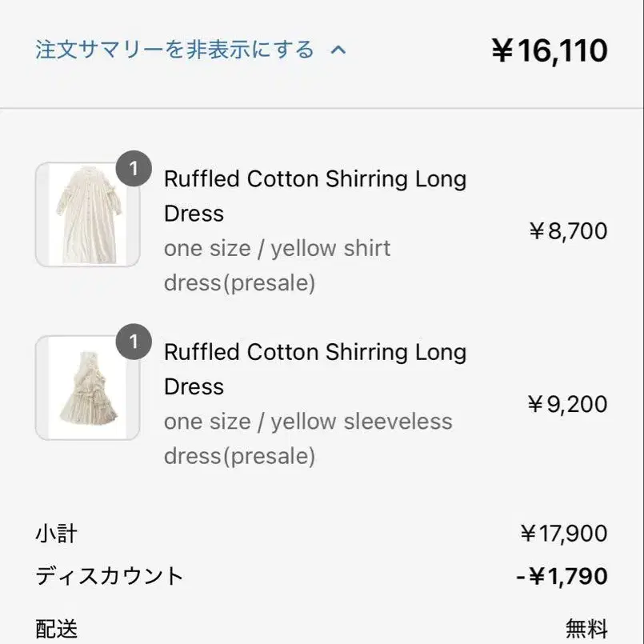This screenshot has width=644, height=644.
Task: Click the 小計 subtotal label
Action: pos(56,534)
